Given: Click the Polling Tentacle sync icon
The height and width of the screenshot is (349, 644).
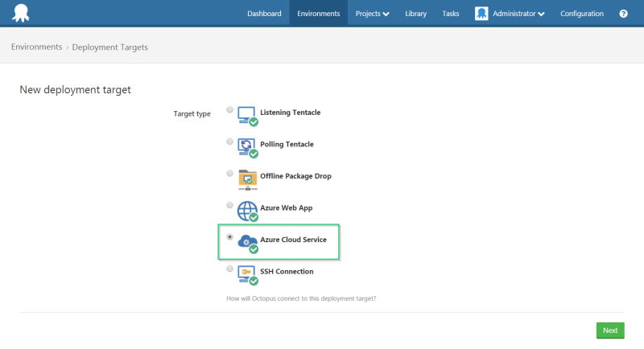Looking at the screenshot, I should 247,146.
